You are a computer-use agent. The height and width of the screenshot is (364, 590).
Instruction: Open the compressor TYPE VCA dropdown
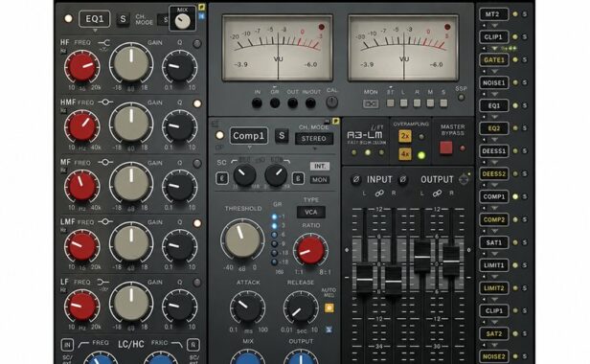[310, 212]
